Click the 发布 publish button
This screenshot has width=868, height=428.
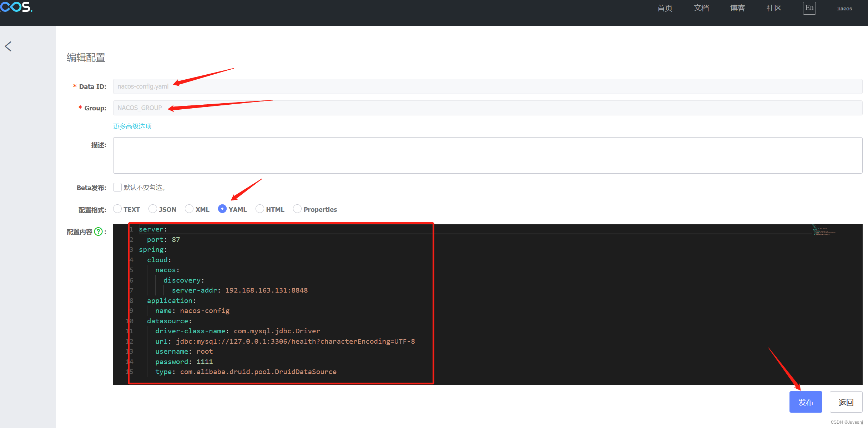806,402
